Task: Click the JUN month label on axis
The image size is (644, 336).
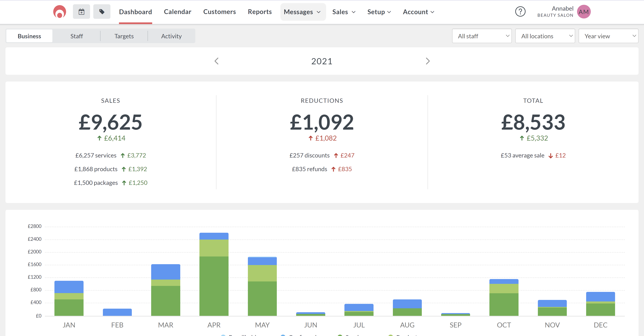Action: click(311, 325)
